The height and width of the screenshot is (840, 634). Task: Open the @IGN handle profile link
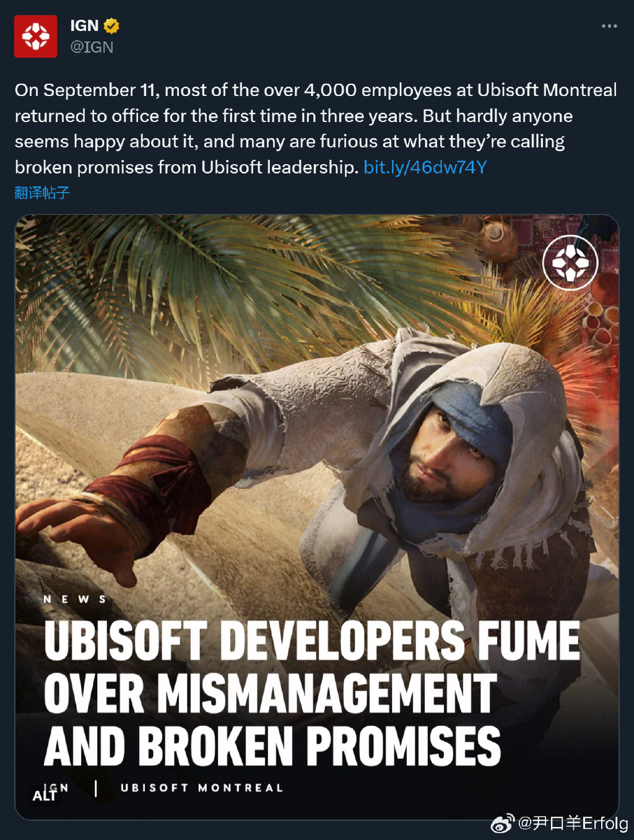92,47
